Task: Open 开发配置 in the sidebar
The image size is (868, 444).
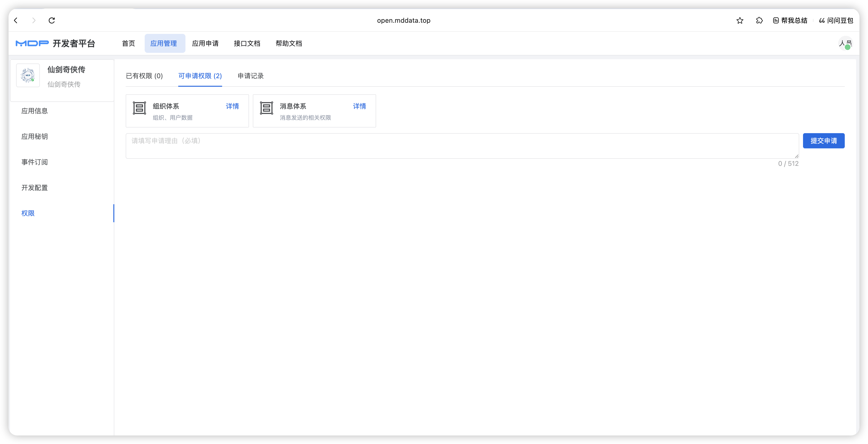Action: pos(34,187)
